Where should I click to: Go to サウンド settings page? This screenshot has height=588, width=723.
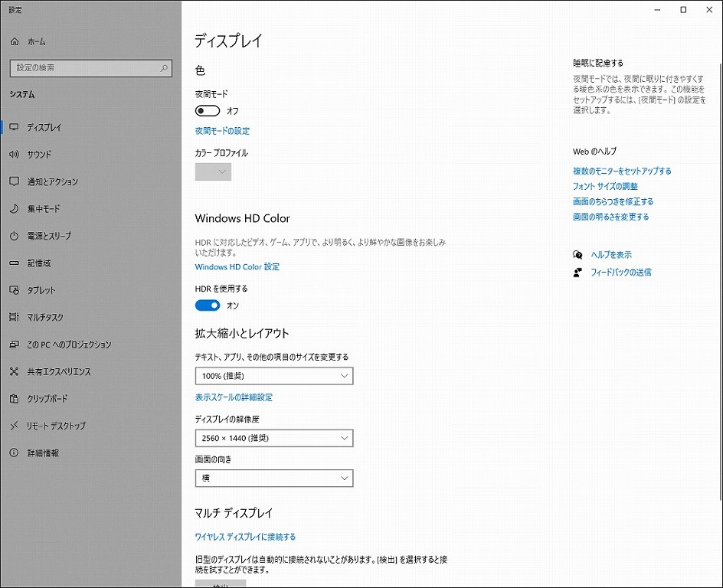click(x=39, y=155)
